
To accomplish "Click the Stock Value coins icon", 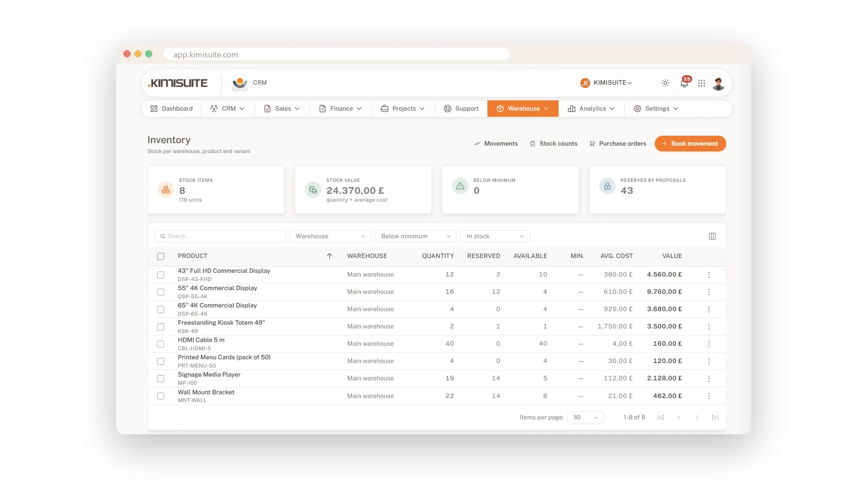I will pos(313,190).
